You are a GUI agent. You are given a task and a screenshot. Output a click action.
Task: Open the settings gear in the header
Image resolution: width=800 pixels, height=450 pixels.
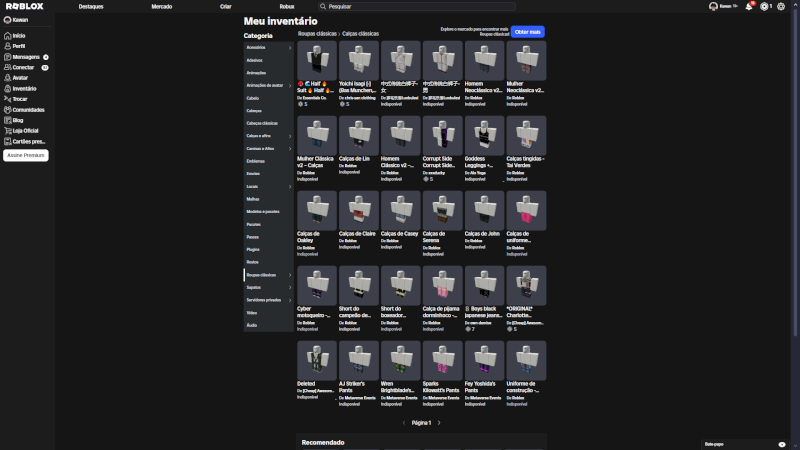point(782,6)
